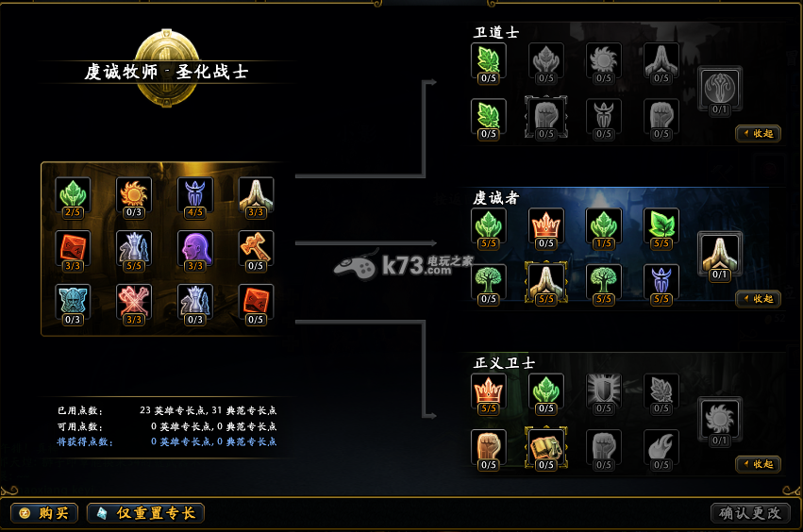Select the teal dwarf face feat 0/3

(73, 304)
